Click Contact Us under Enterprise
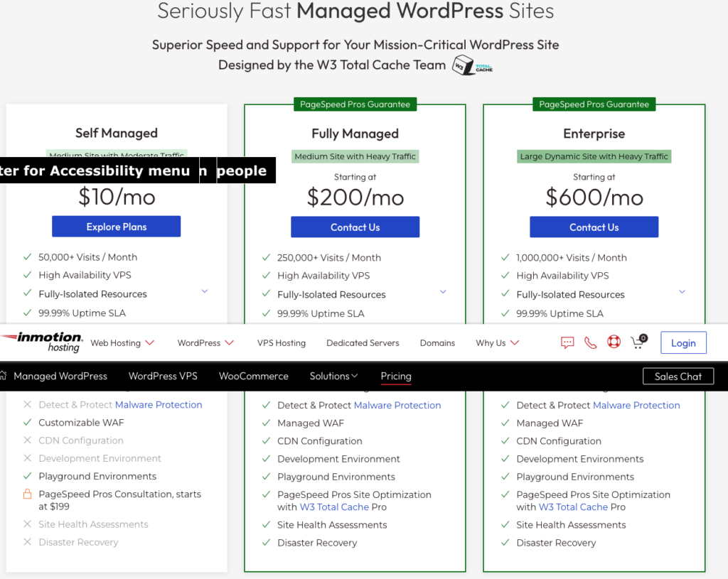 pos(594,227)
